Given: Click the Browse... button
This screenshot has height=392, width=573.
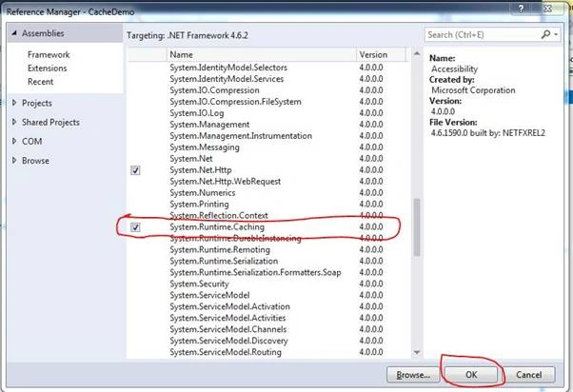Looking at the screenshot, I should 413,375.
